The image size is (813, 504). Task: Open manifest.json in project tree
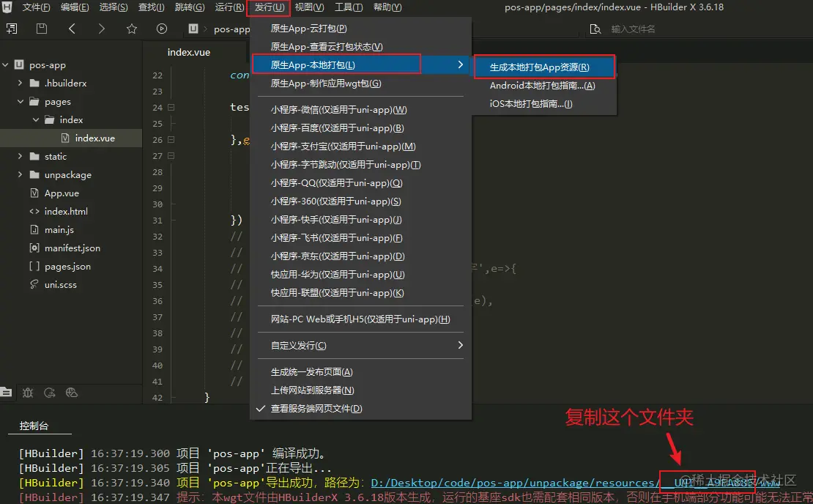click(x=72, y=248)
